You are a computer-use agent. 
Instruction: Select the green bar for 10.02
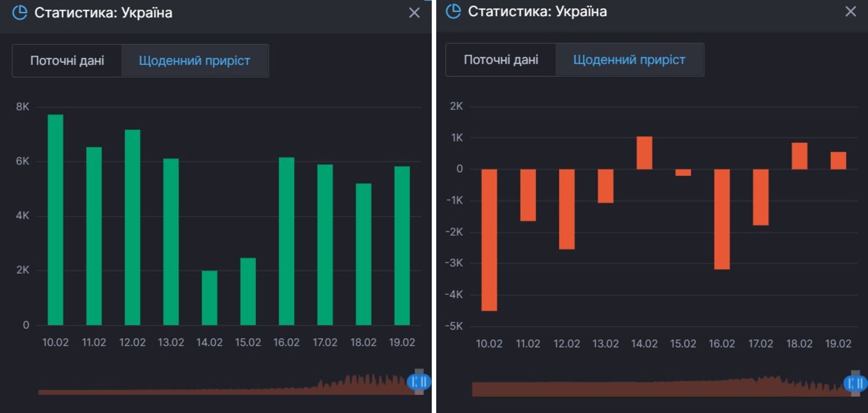point(55,219)
